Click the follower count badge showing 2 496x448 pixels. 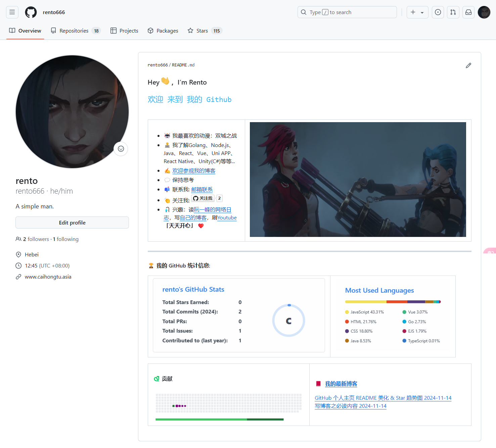[x=220, y=198]
